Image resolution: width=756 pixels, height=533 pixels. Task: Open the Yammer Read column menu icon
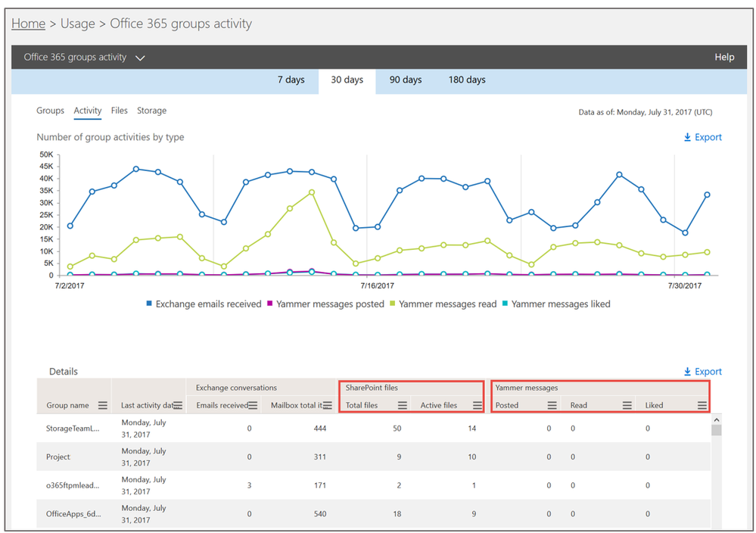627,405
